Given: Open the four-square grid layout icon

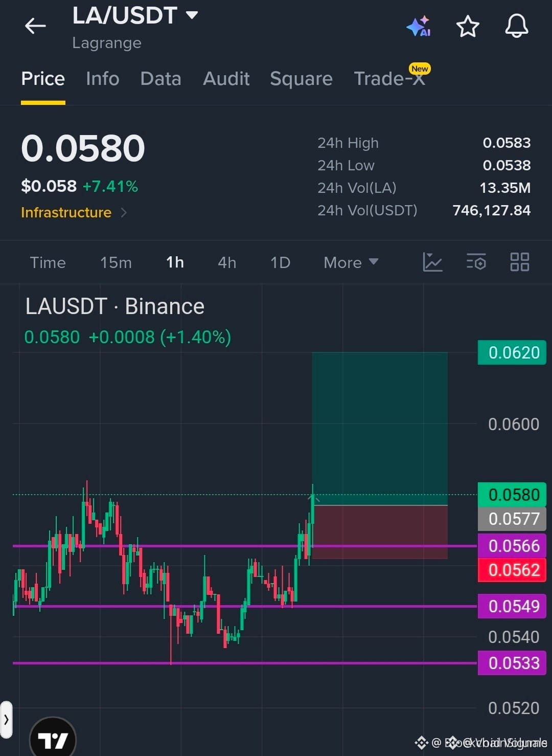Looking at the screenshot, I should click(x=520, y=262).
